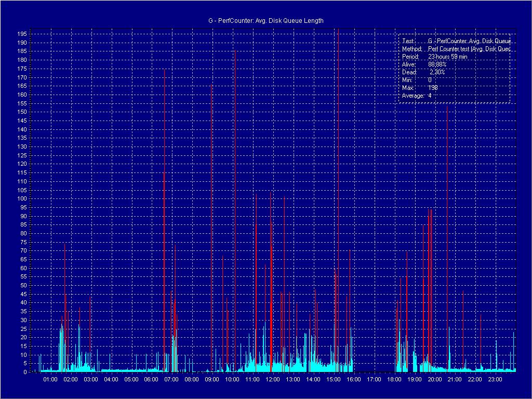The height and width of the screenshot is (399, 532).
Task: Click the 50 value on the vertical axis
Action: click(x=23, y=286)
